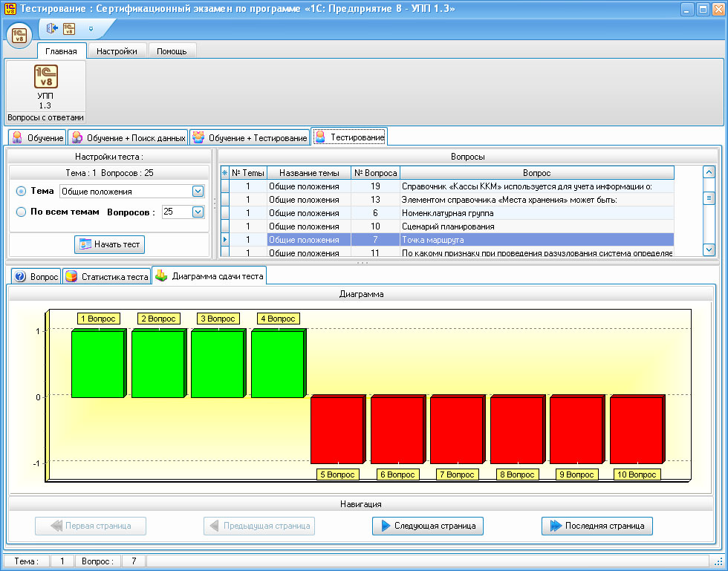This screenshot has width=728, height=571.
Task: Select the По всем темам radio button
Action: [x=21, y=212]
